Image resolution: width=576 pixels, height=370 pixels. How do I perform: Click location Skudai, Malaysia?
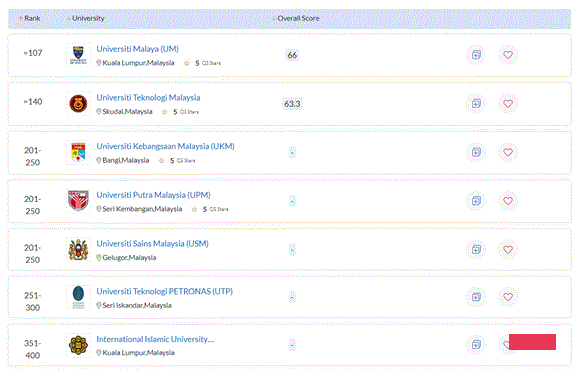[124, 112]
